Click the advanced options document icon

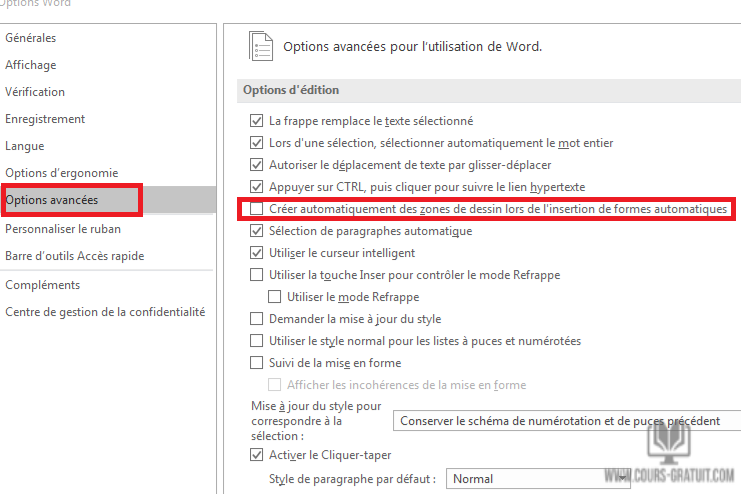click(260, 46)
